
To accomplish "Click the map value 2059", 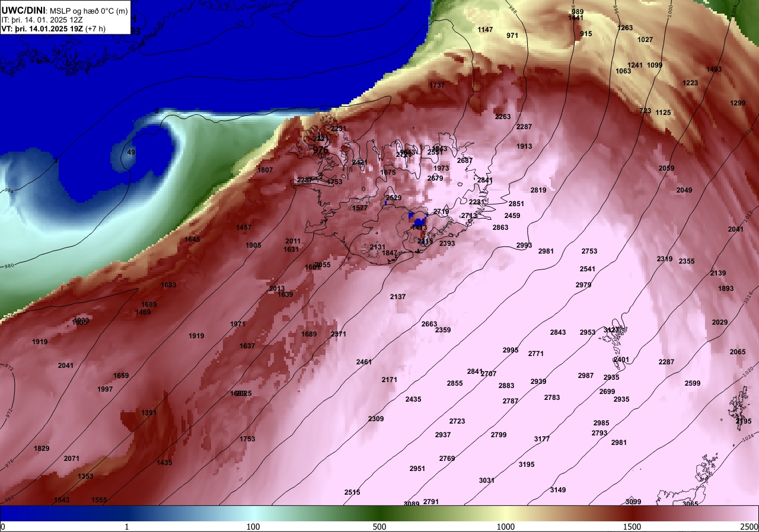I will [666, 168].
